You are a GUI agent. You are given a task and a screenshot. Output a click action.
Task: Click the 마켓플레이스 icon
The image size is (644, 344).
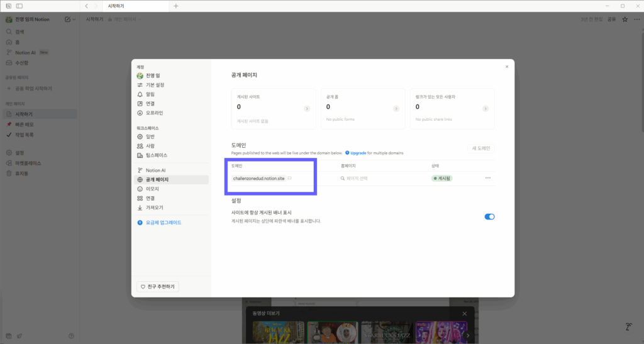[9, 163]
